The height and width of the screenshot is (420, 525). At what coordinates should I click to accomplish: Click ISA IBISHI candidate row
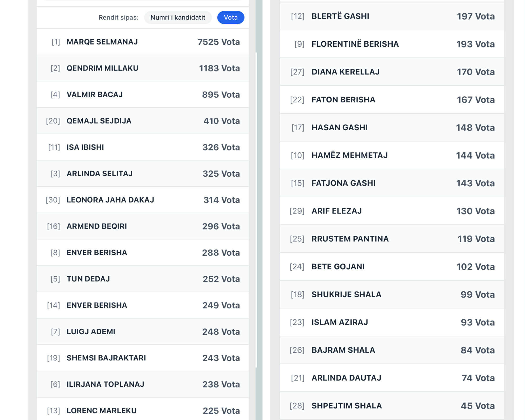pos(143,147)
